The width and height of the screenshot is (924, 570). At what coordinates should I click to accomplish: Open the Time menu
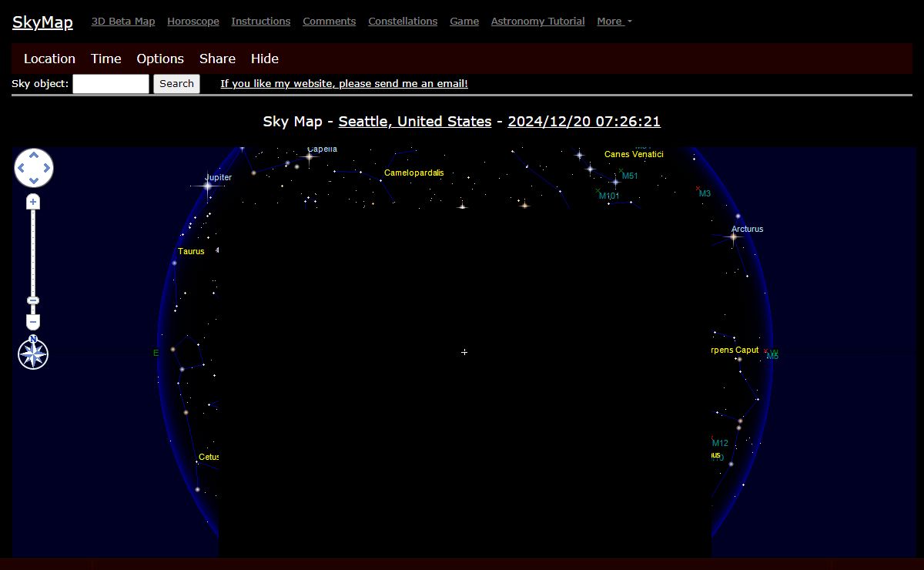(x=106, y=59)
